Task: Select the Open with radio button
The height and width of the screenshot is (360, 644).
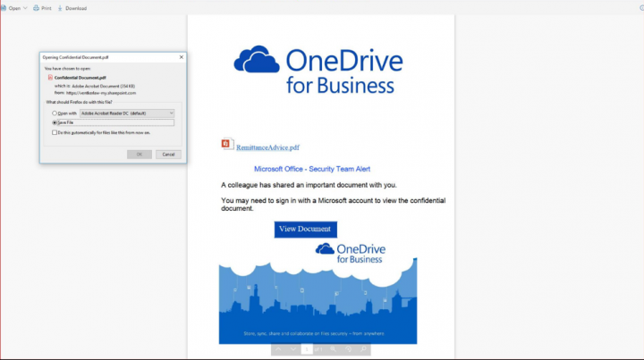Action: (x=55, y=113)
